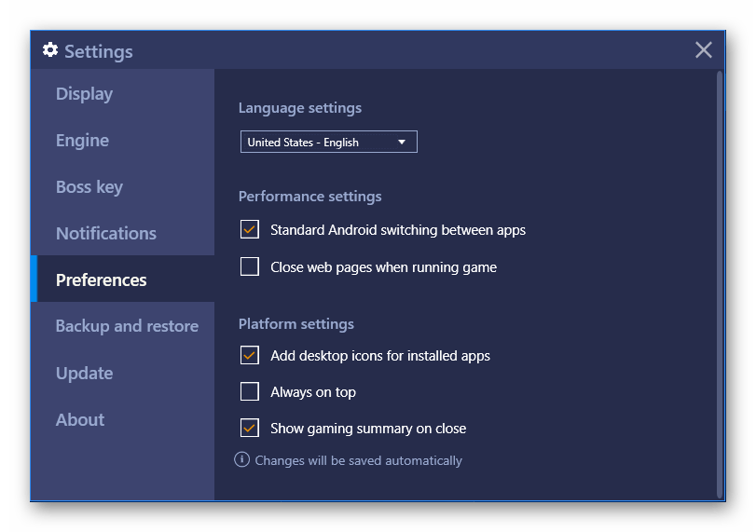
Task: Enable Close web pages when running game
Action: tap(250, 267)
